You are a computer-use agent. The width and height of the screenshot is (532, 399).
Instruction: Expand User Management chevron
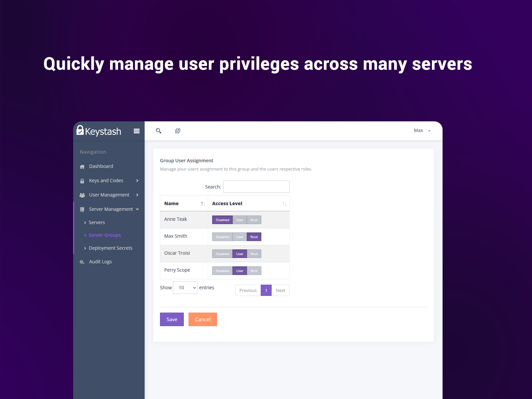click(x=137, y=195)
